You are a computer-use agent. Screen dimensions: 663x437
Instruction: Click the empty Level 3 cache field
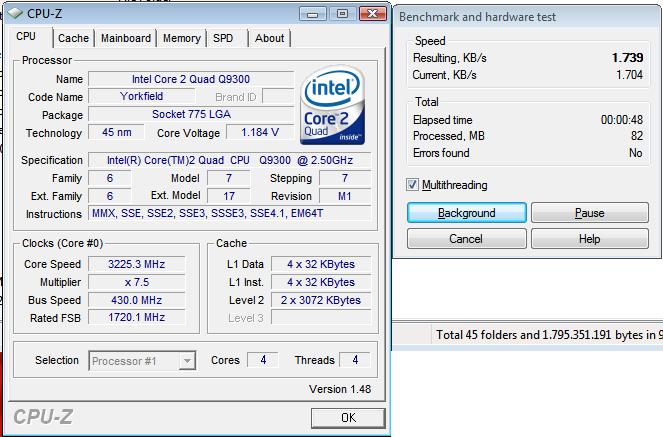pyautogui.click(x=321, y=317)
